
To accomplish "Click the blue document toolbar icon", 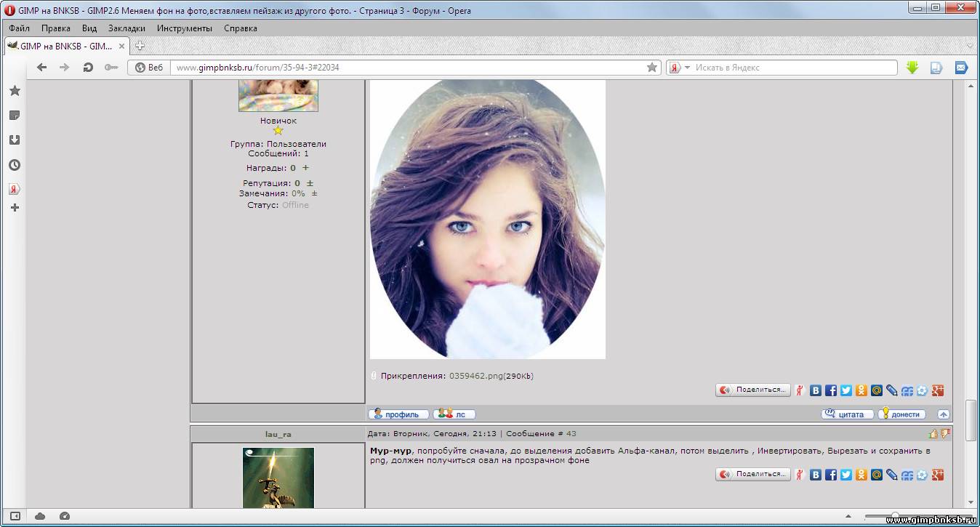I will tap(937, 68).
